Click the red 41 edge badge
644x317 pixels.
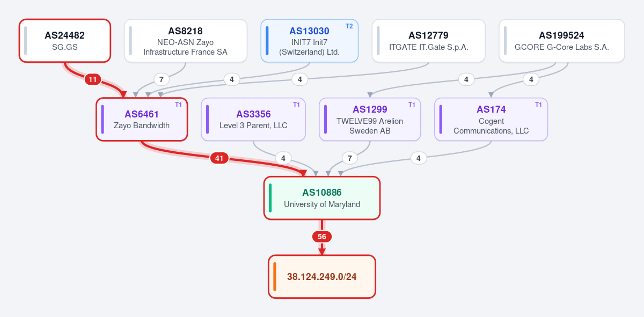pos(219,158)
